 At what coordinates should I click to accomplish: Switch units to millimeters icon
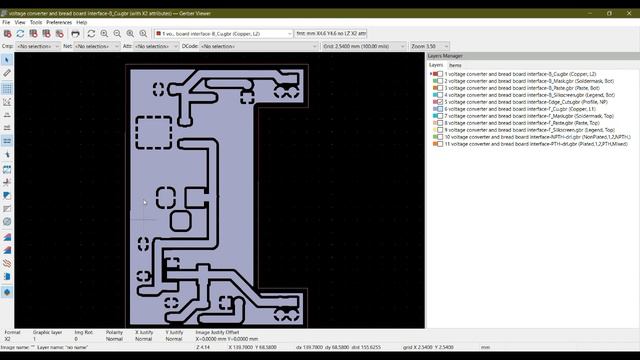(x=7, y=141)
